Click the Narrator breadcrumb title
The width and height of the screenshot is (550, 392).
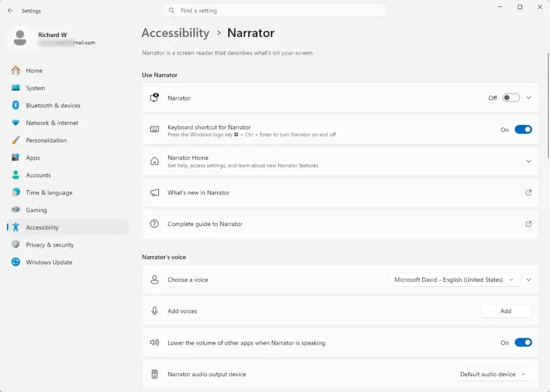click(x=251, y=33)
